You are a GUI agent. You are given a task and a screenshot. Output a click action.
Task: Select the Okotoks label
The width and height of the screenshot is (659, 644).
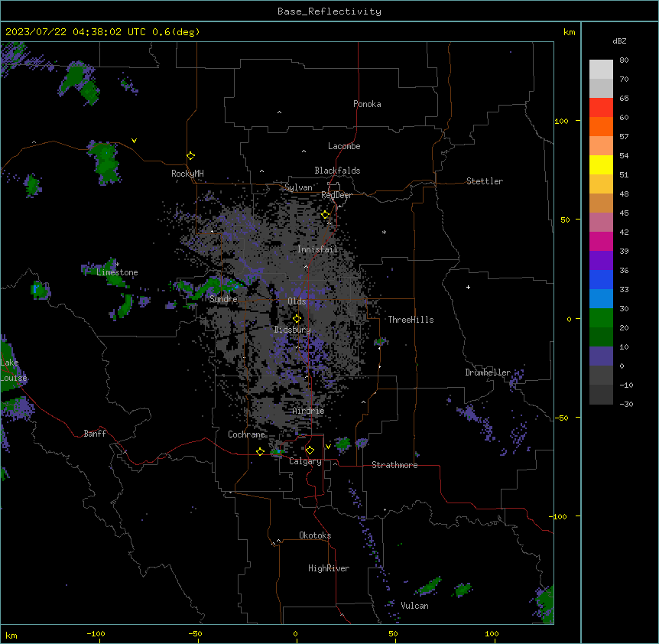(x=315, y=535)
